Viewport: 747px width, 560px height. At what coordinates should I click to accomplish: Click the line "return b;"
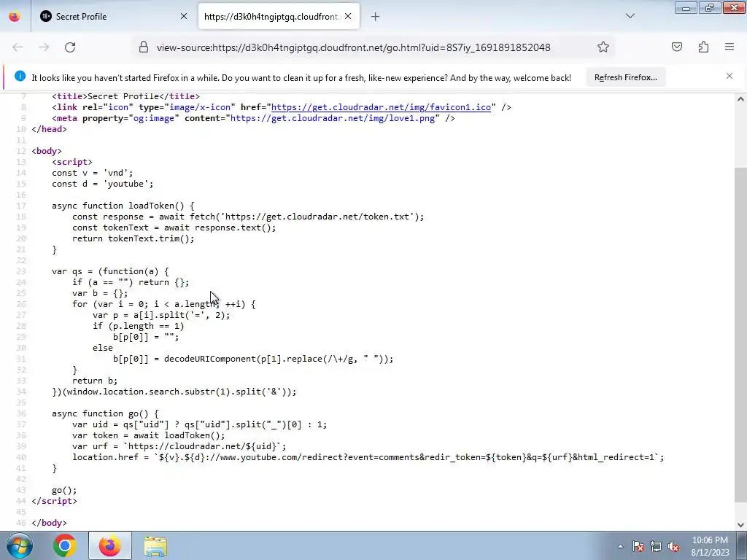point(95,381)
